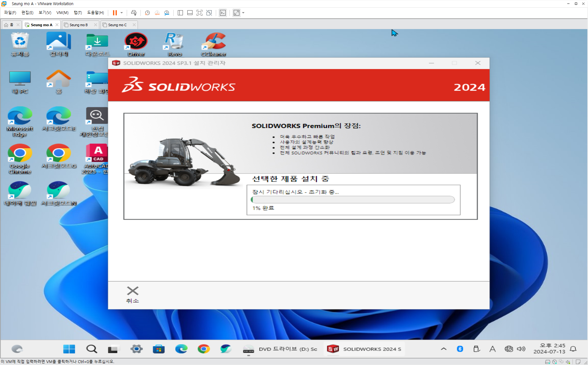Image resolution: width=588 pixels, height=365 pixels.
Task: Launch Google Chrome from the desktop
Action: (x=20, y=159)
